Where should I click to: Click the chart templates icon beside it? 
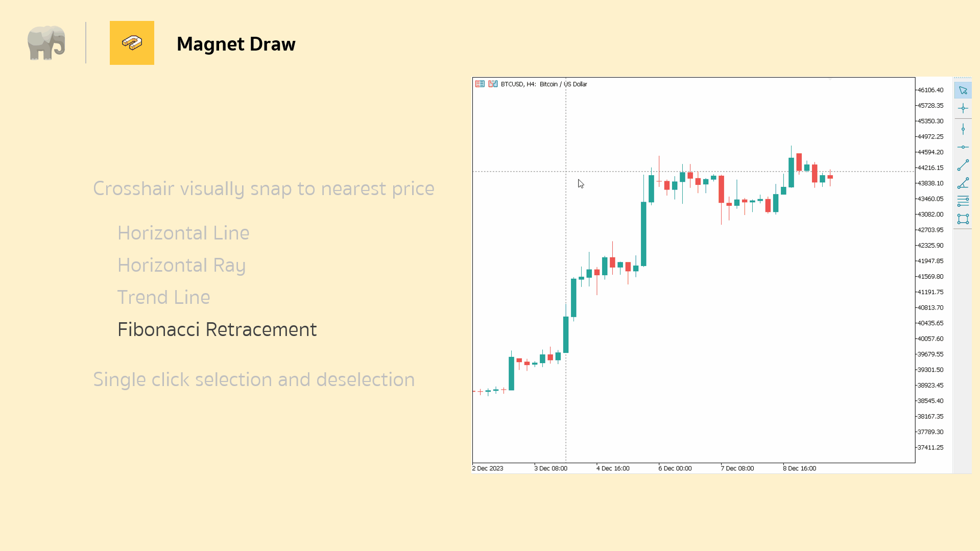tap(492, 84)
